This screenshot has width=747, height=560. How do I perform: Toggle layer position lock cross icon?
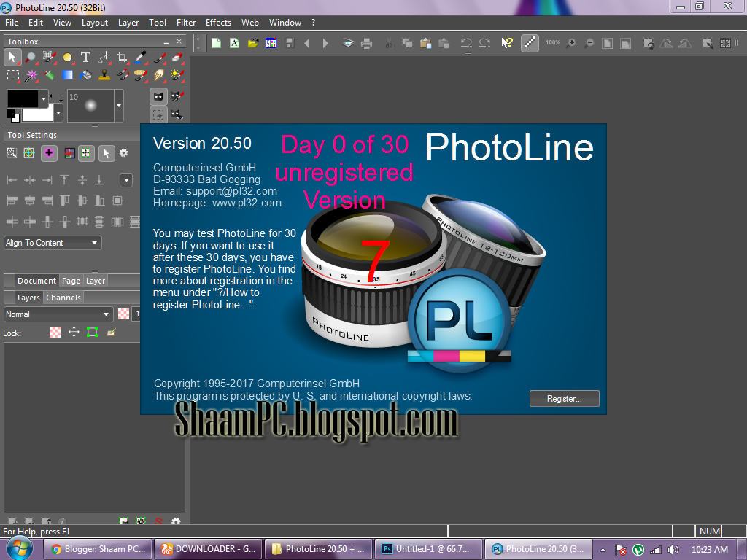(x=74, y=332)
